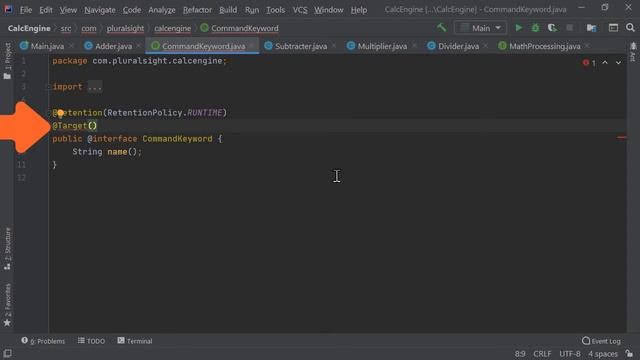Change the CRLF line separator
The width and height of the screenshot is (640, 360).
[x=542, y=353]
